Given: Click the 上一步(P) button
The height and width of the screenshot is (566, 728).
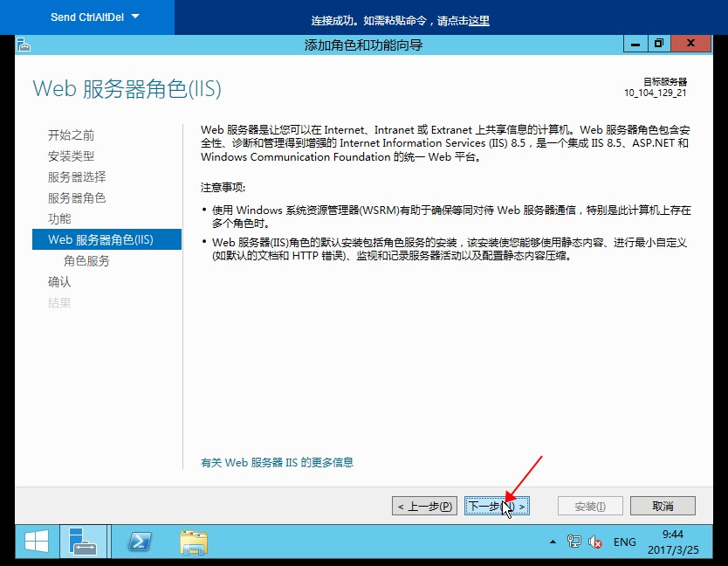Looking at the screenshot, I should tap(424, 506).
